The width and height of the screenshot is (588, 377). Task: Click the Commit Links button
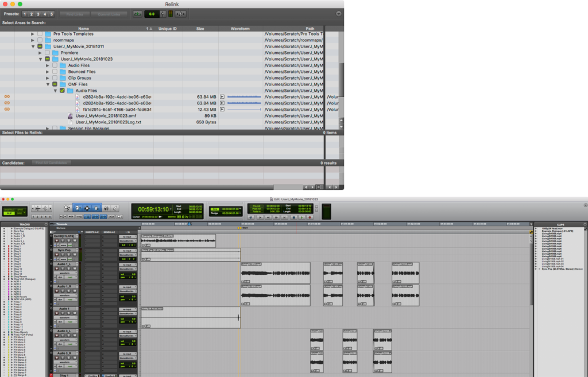(x=109, y=14)
